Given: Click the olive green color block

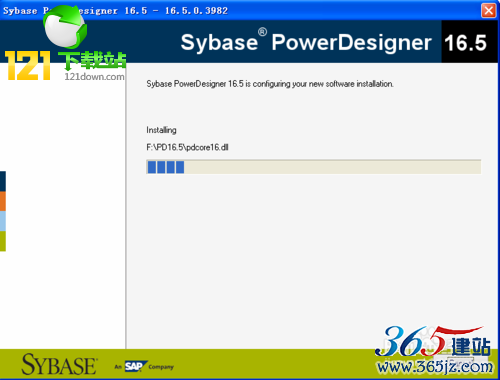Looking at the screenshot, I should [3, 241].
